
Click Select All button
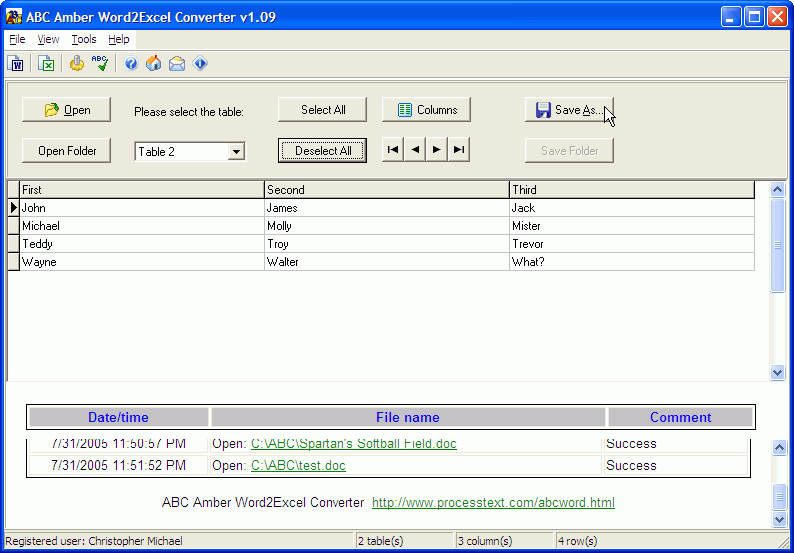[323, 110]
